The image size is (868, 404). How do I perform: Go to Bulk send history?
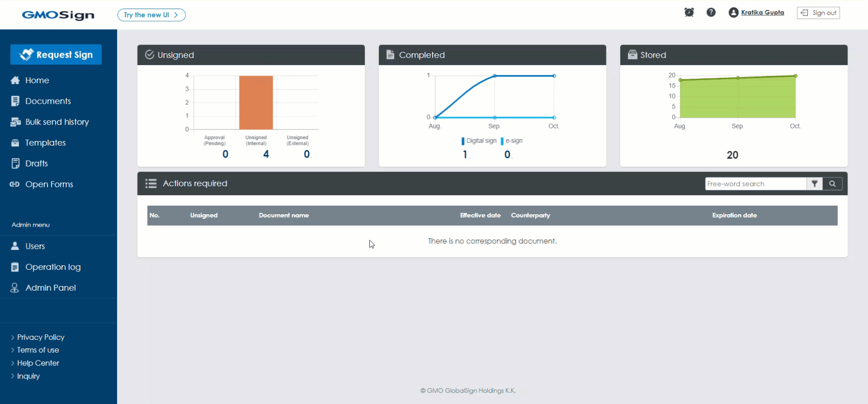(x=57, y=122)
